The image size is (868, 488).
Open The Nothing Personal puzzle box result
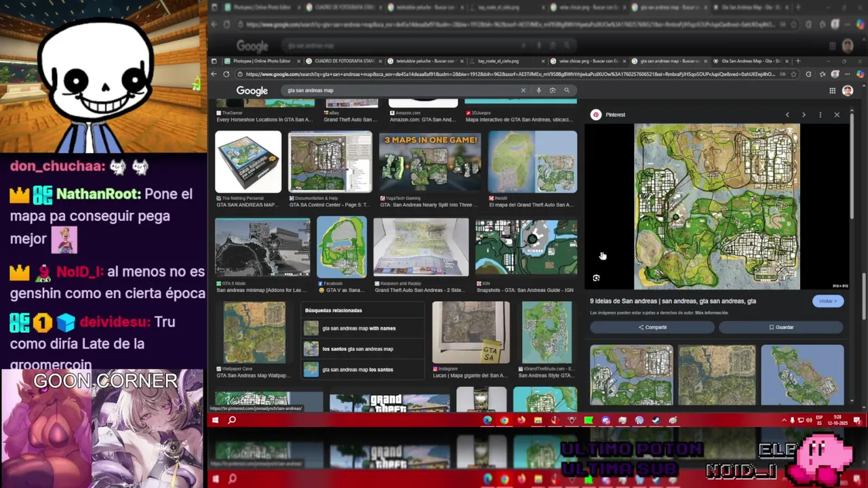(248, 162)
